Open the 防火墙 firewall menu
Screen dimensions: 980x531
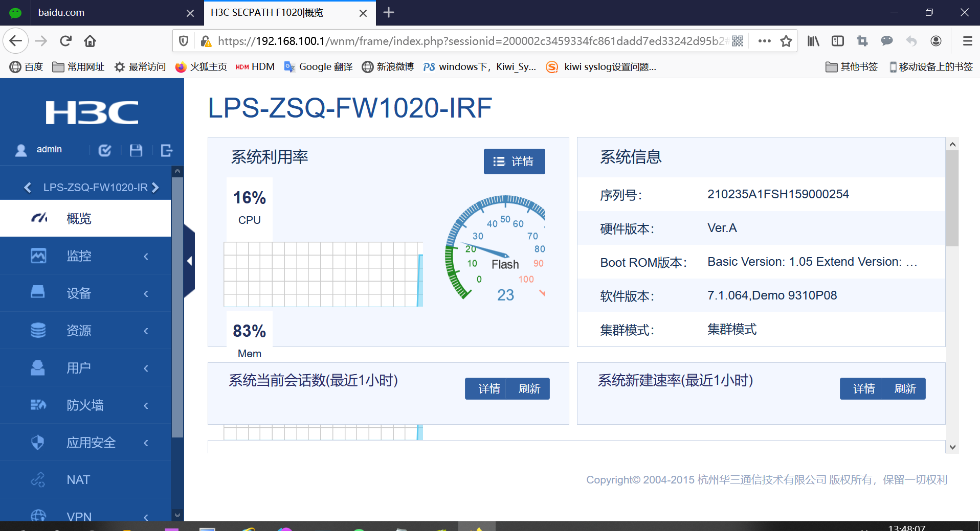coord(85,405)
